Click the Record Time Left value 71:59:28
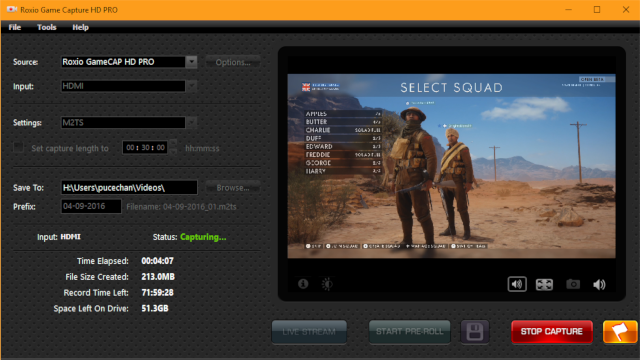640x360 pixels. [158, 293]
